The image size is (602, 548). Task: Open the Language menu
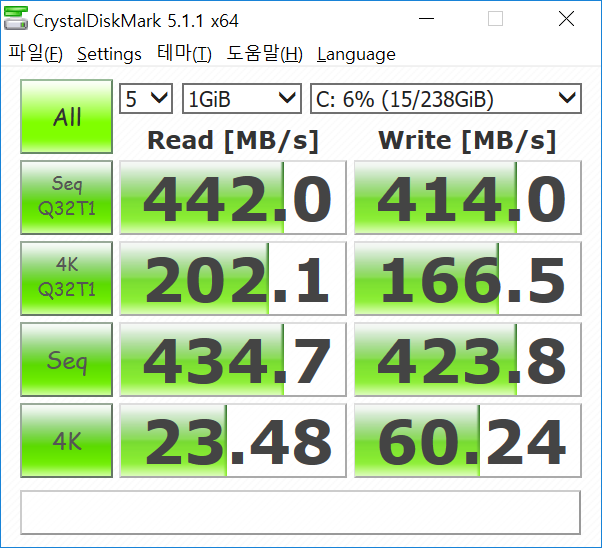(356, 54)
